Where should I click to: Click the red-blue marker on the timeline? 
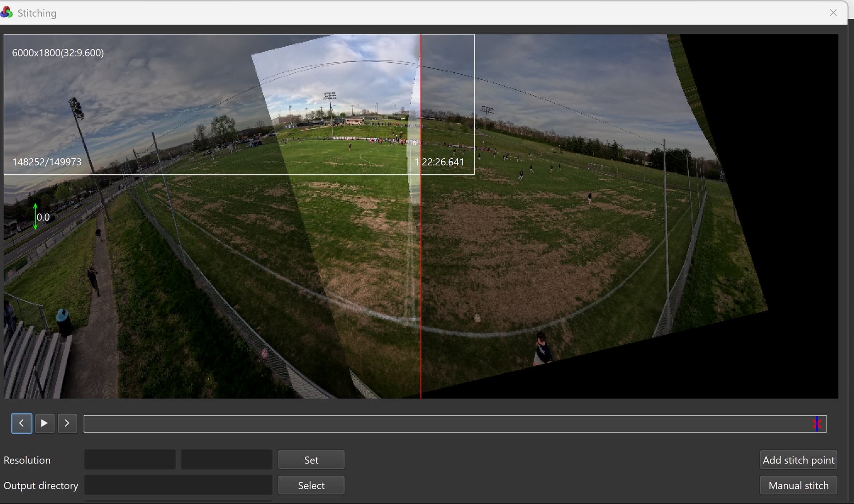(x=817, y=424)
